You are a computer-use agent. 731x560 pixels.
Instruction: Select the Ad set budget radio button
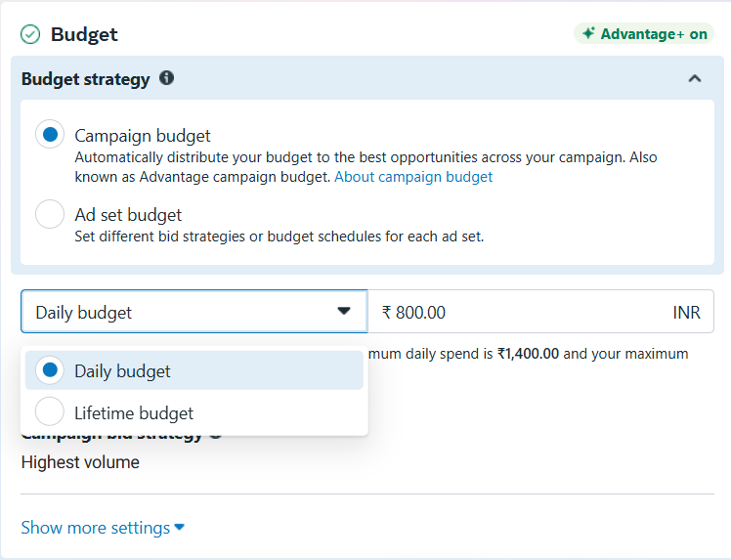pyautogui.click(x=50, y=214)
